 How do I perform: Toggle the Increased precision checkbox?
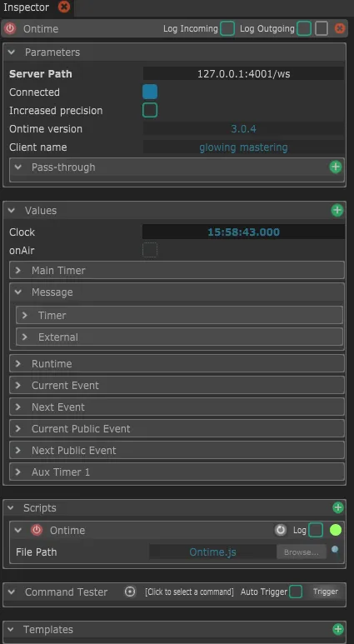[x=150, y=111]
